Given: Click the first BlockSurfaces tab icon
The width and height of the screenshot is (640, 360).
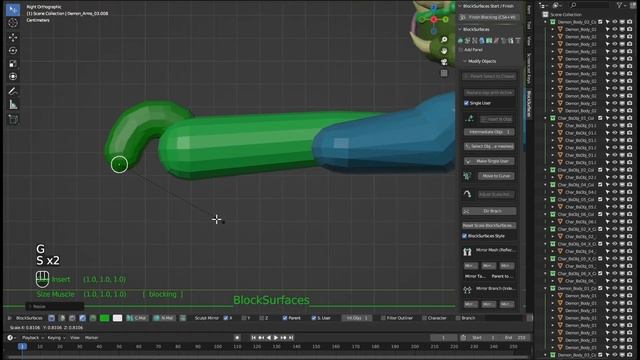Looking at the screenshot, I should (x=461, y=40).
